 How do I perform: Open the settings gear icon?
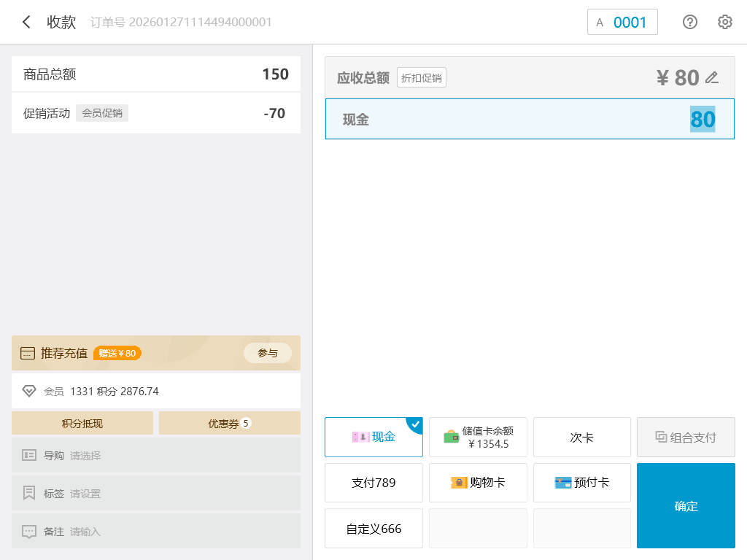[x=724, y=22]
